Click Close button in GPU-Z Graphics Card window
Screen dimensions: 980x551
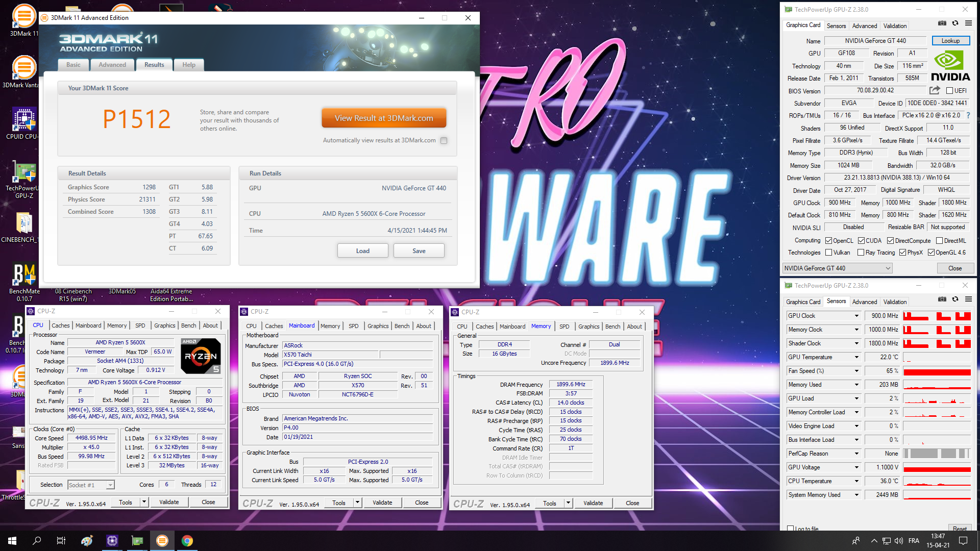click(955, 268)
